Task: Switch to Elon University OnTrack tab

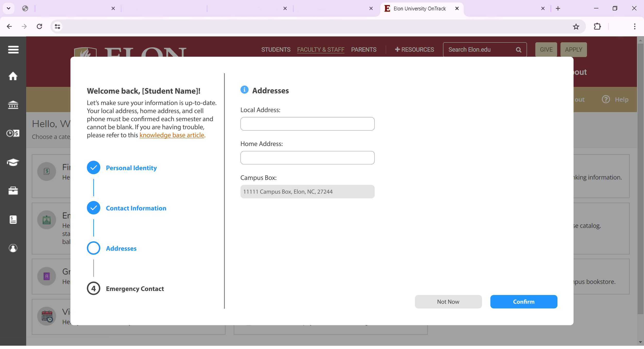Action: pos(419,9)
